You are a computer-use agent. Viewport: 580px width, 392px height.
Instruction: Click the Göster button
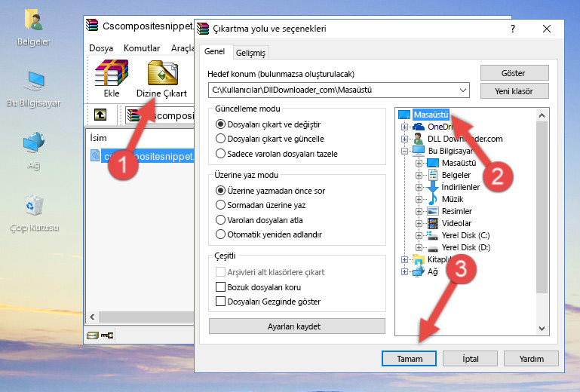tap(514, 73)
